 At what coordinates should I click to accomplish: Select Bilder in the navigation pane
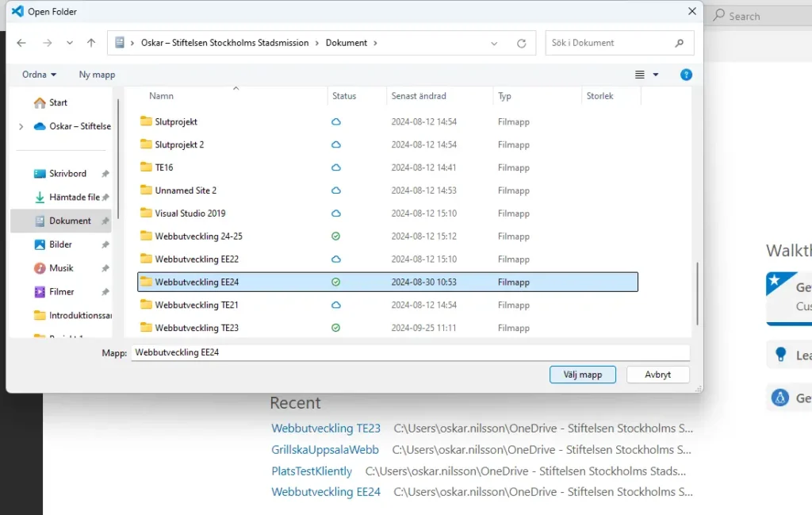click(60, 244)
